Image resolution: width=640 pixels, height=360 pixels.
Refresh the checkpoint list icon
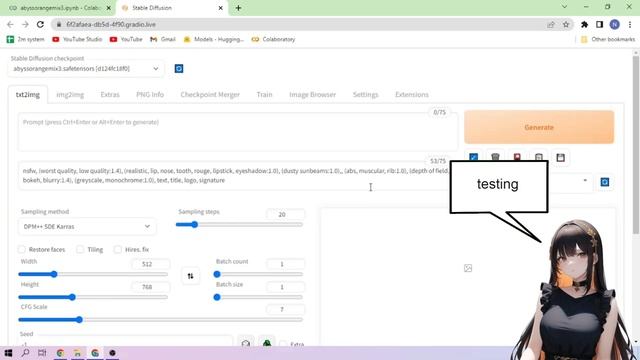click(179, 69)
